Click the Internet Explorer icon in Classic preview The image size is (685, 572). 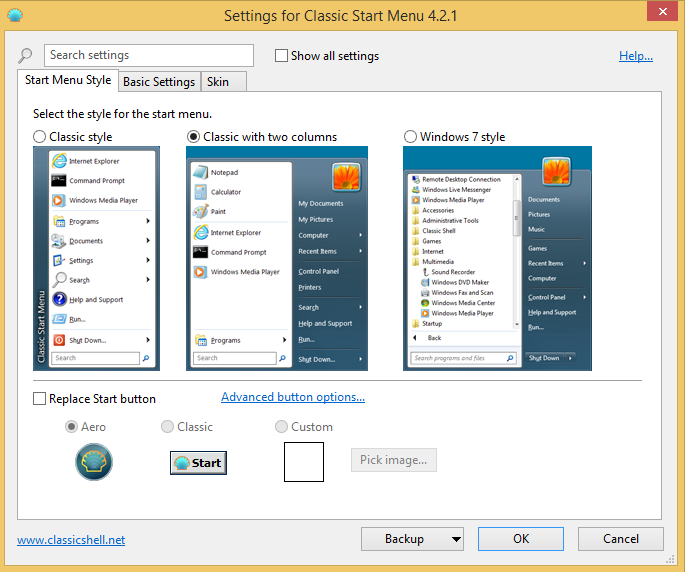point(59,161)
